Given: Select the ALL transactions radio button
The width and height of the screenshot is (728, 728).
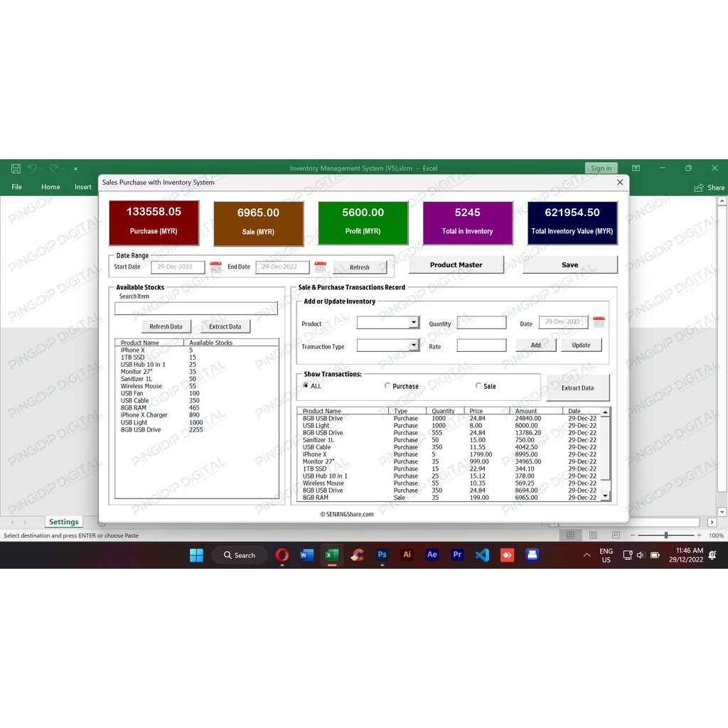Looking at the screenshot, I should click(306, 385).
